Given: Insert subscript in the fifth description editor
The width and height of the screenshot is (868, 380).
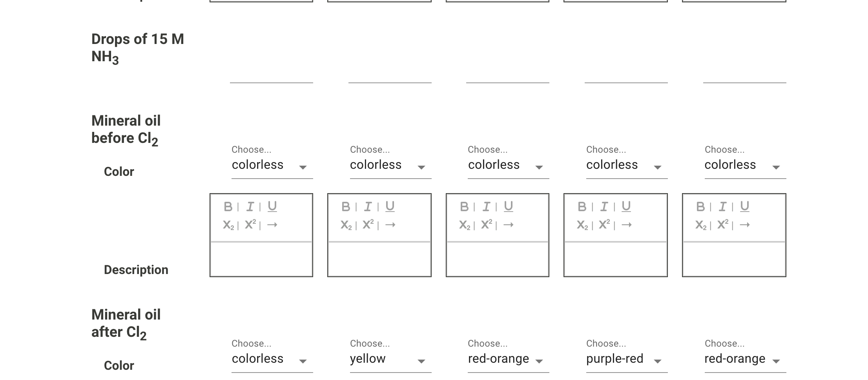Looking at the screenshot, I should (702, 225).
